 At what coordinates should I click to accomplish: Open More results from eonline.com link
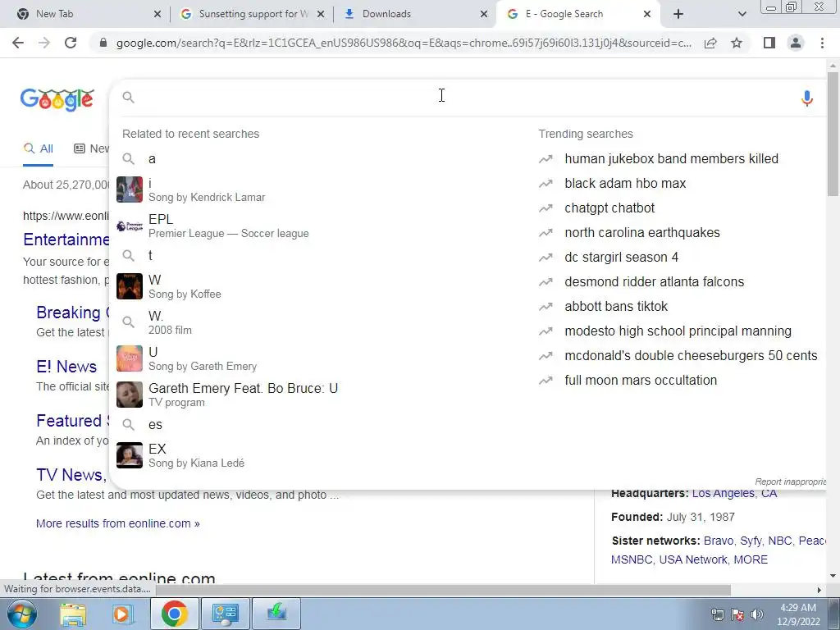(118, 523)
